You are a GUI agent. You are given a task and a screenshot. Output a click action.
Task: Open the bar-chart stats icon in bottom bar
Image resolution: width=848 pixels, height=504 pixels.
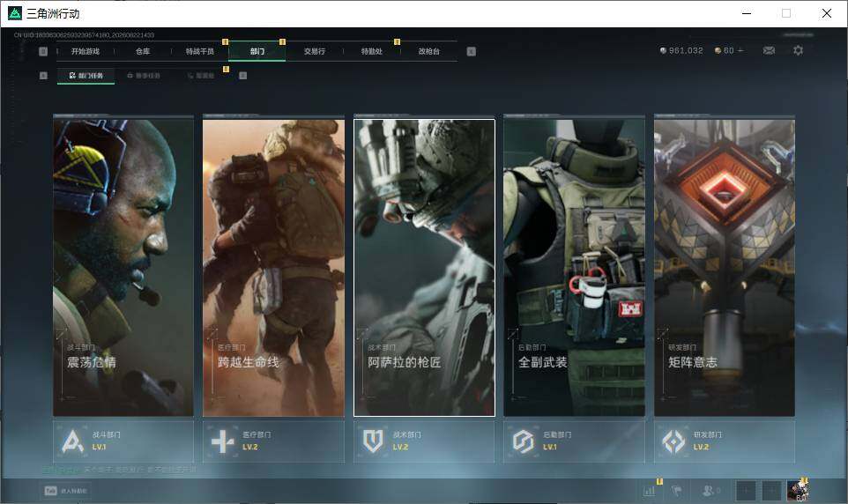pos(650,491)
